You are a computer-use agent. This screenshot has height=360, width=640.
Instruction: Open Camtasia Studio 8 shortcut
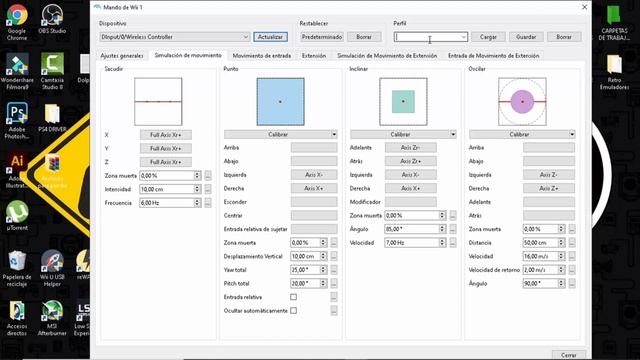[x=52, y=71]
